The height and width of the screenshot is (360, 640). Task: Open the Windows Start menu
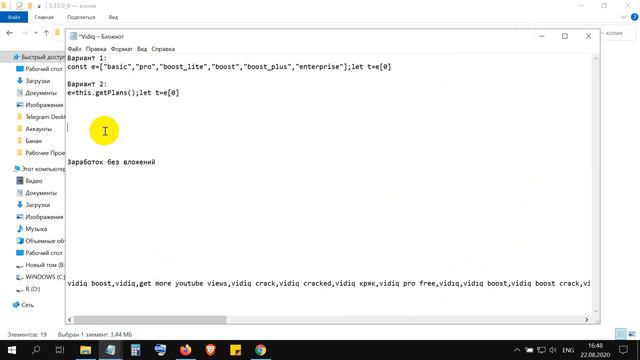[x=12, y=350]
